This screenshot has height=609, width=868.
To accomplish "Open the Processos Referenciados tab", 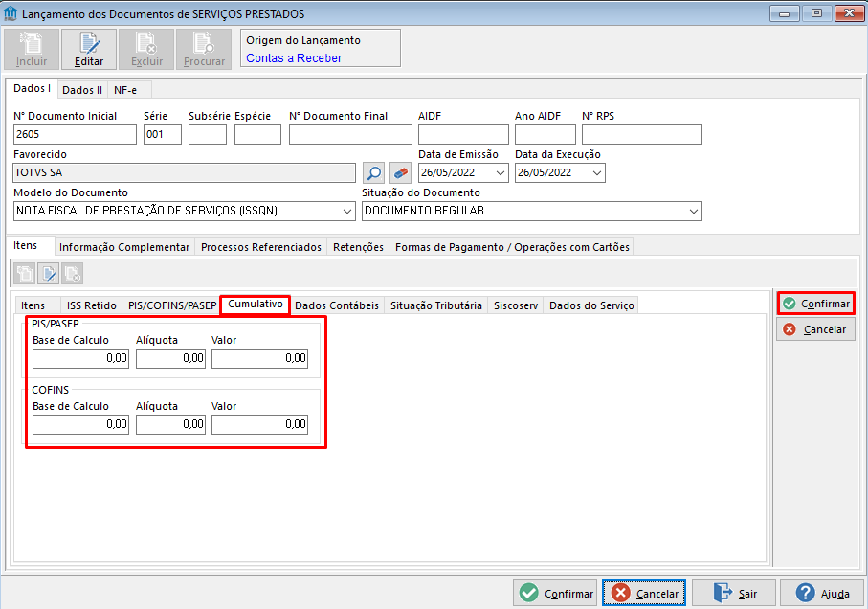I will [x=260, y=247].
